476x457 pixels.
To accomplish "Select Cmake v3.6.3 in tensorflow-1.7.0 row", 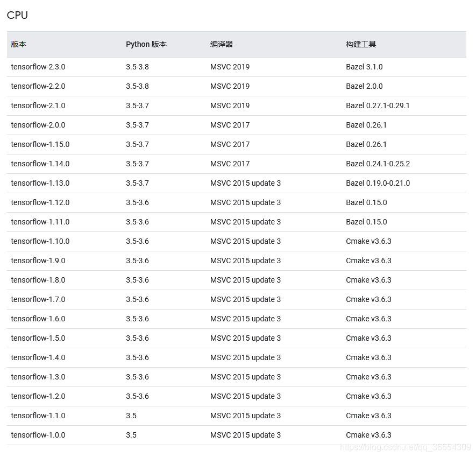I will click(x=368, y=300).
